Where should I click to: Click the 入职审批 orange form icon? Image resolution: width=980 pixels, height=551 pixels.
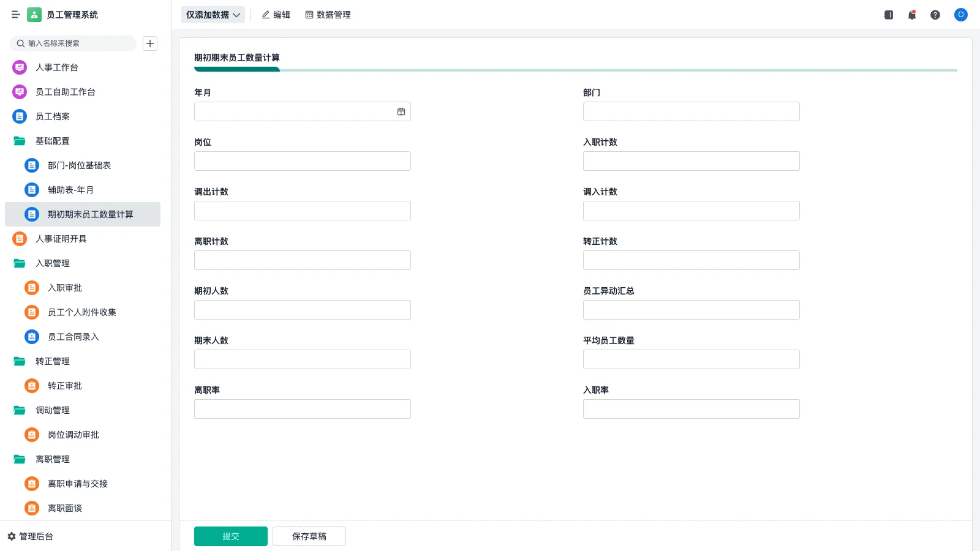click(32, 288)
